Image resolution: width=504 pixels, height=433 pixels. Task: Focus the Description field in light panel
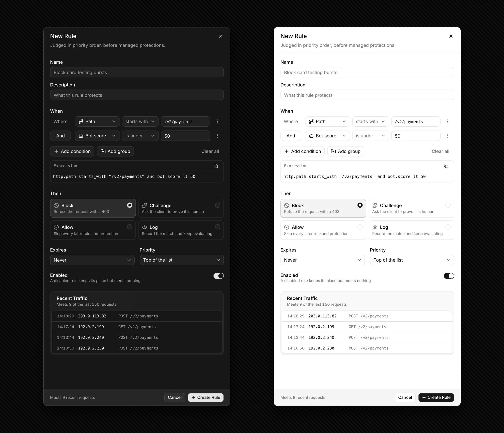[x=367, y=95]
